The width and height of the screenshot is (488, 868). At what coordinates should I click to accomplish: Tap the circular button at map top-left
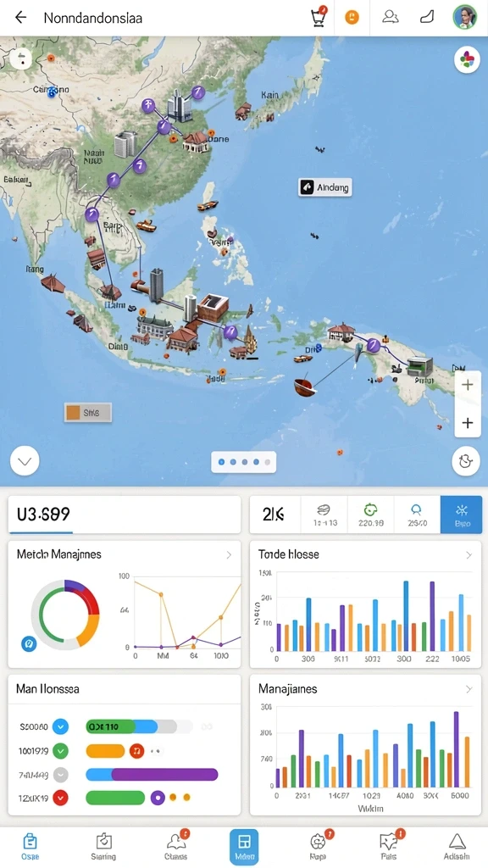(x=21, y=58)
